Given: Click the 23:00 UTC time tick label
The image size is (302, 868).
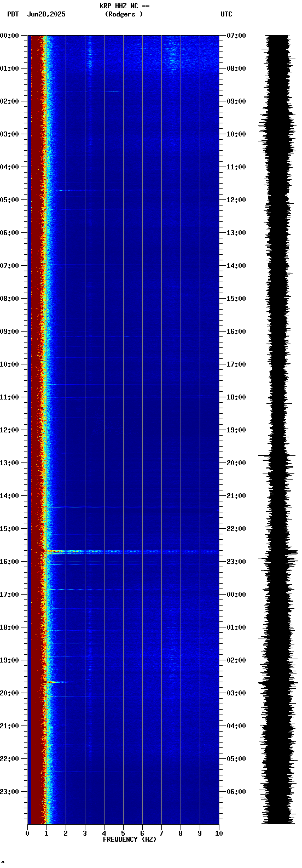Looking at the screenshot, I should [x=236, y=562].
